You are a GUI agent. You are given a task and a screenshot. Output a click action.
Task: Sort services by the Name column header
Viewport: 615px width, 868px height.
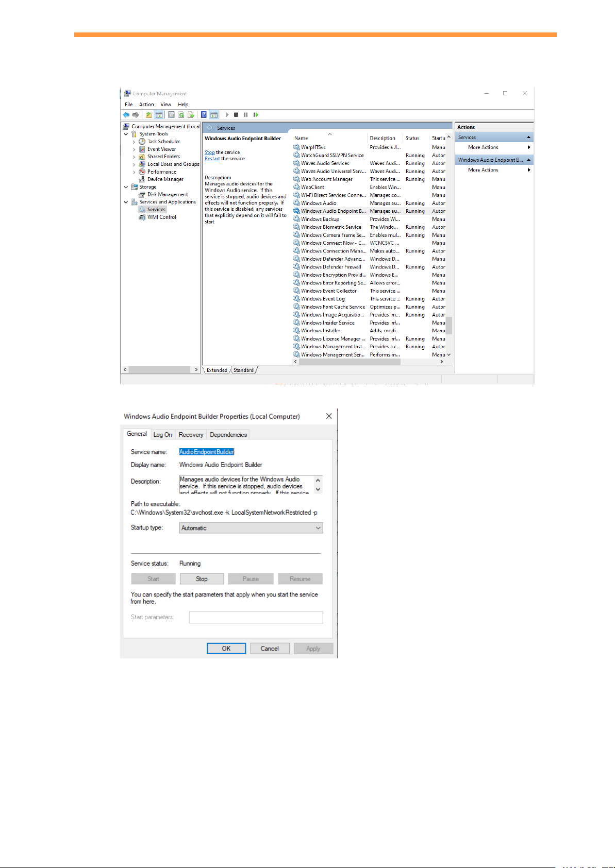pos(329,138)
